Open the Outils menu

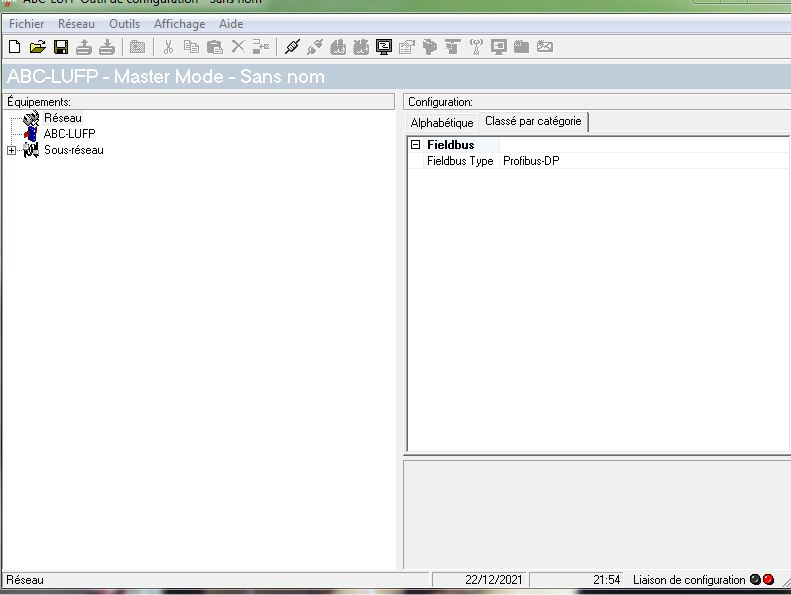point(124,24)
